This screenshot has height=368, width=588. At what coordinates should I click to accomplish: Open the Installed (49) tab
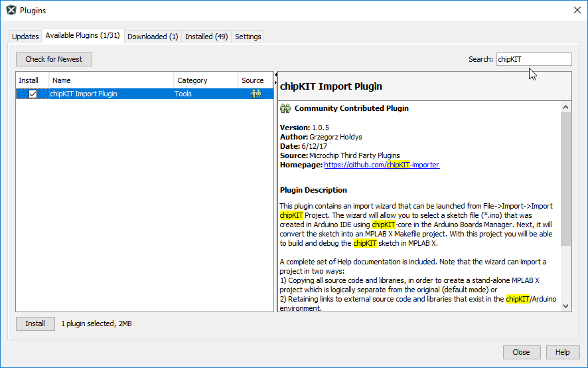[206, 37]
